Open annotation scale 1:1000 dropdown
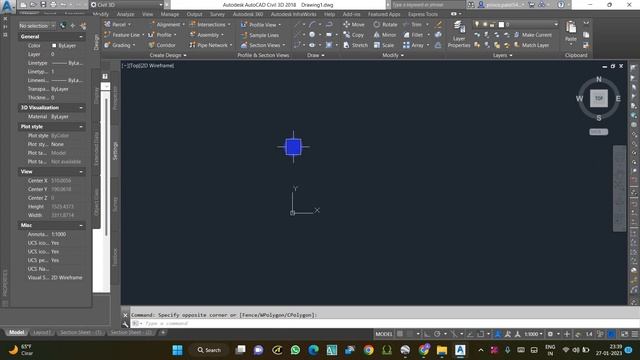The image size is (640, 360). click(533, 334)
